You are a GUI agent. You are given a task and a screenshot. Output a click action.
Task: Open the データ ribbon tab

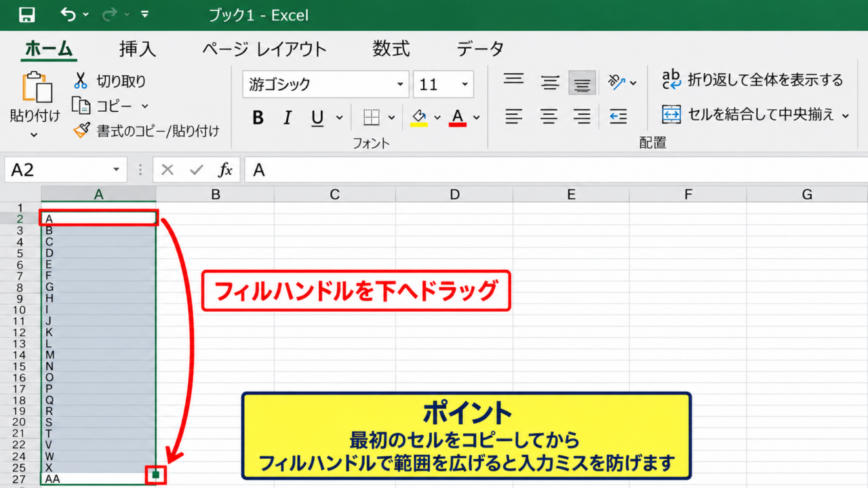(480, 49)
